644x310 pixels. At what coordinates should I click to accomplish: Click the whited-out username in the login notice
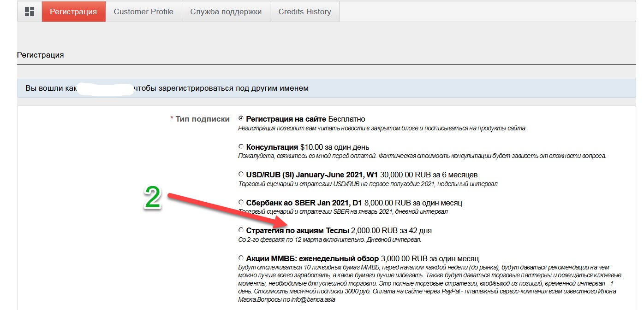pyautogui.click(x=105, y=88)
